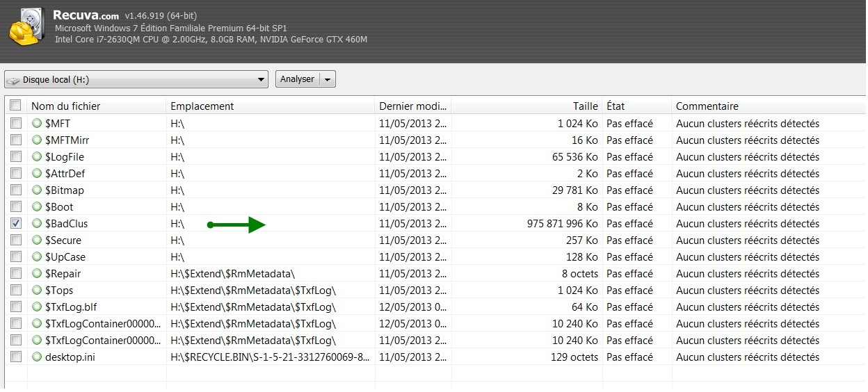Click the H:\$Extend\$RmMetadata\ path of $Repair
This screenshot has width=868, height=392.
[x=233, y=274]
